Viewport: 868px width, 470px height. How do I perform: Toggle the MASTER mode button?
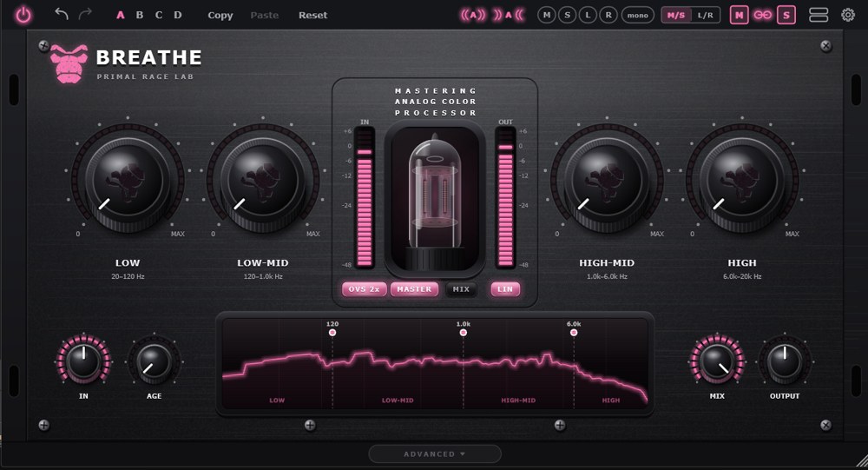tap(414, 289)
